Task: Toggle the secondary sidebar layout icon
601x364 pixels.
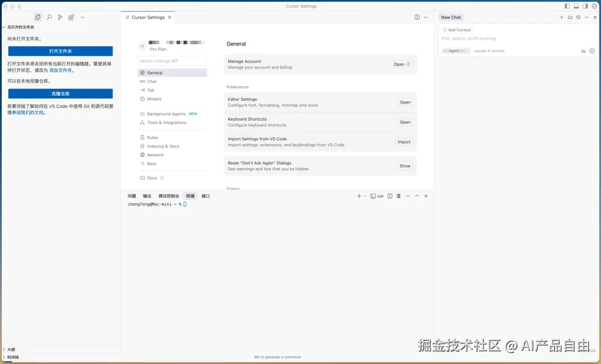Action: (x=585, y=6)
